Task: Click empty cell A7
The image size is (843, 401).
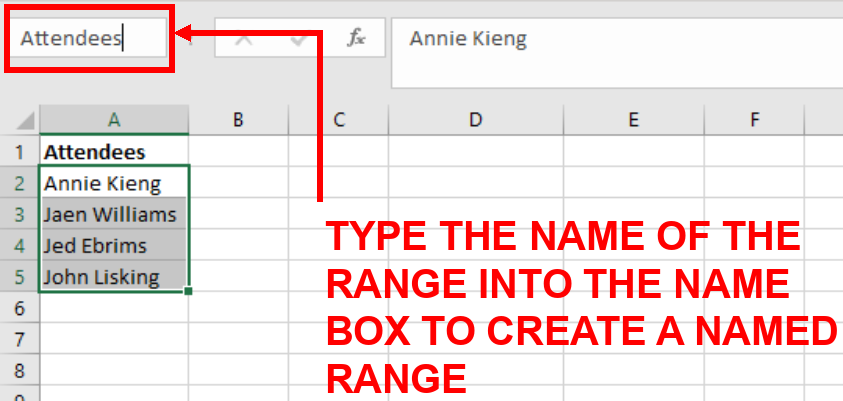Action: click(x=114, y=339)
